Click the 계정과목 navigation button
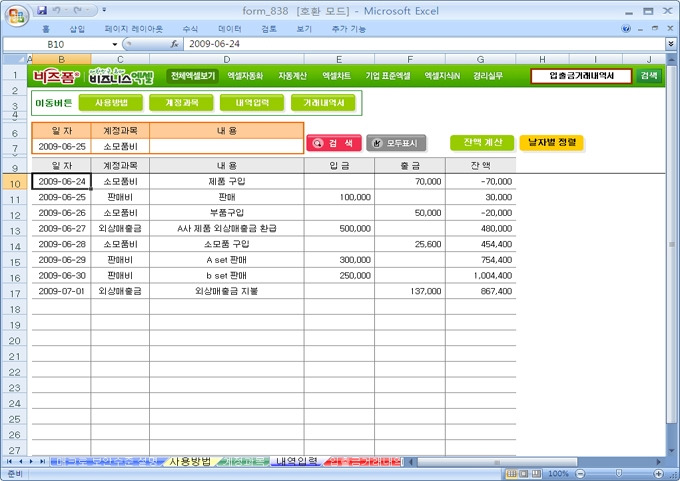The width and height of the screenshot is (680, 481). tap(181, 103)
